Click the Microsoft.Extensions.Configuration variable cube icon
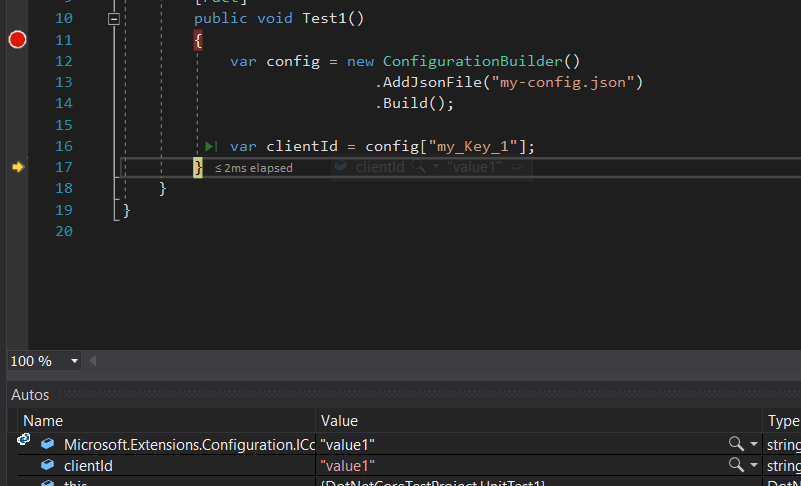 click(x=47, y=443)
